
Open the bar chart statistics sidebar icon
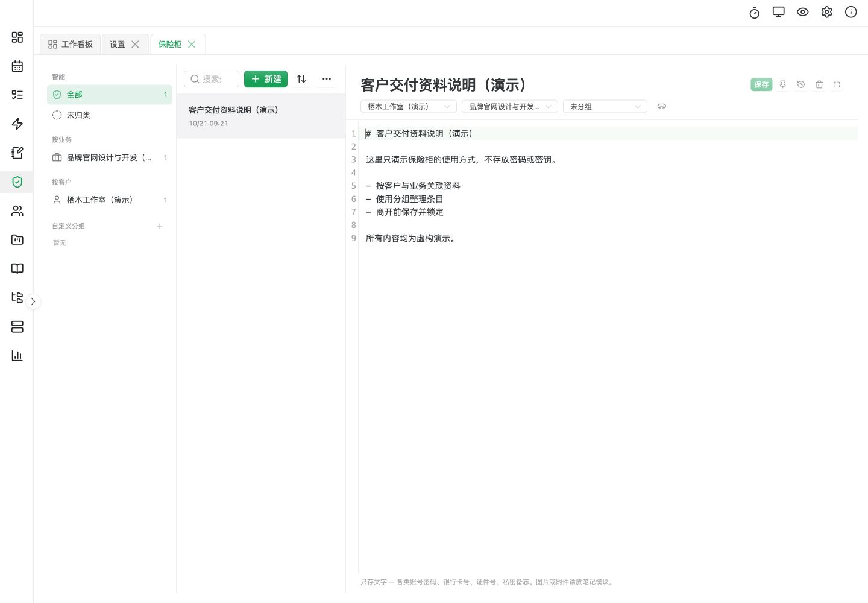point(17,356)
